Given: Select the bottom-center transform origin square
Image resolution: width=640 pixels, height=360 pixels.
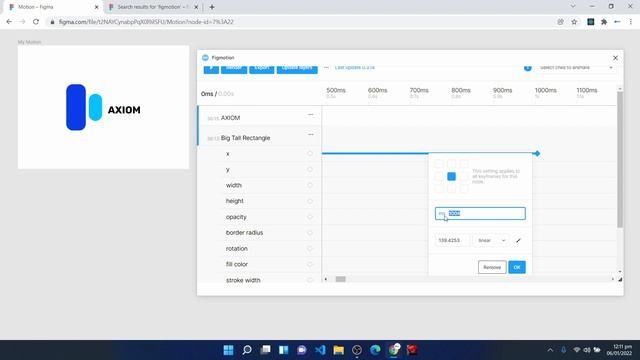Looking at the screenshot, I should point(451,189).
